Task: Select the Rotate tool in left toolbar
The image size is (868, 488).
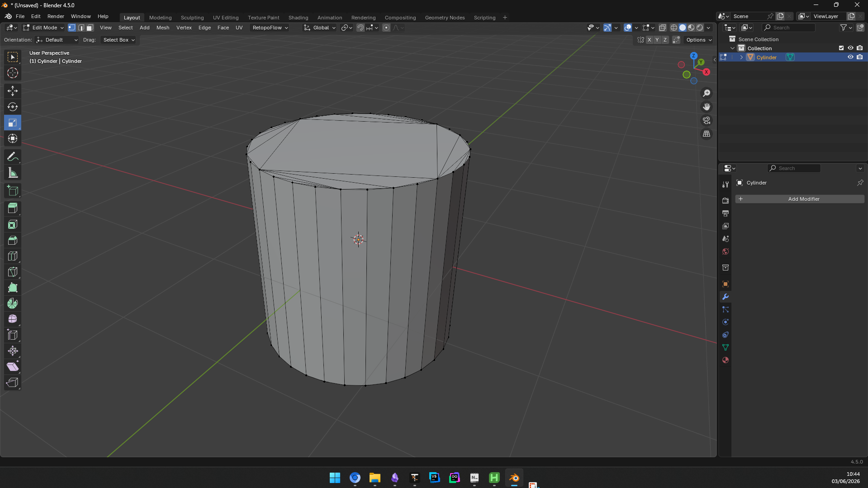Action: pos(13,107)
